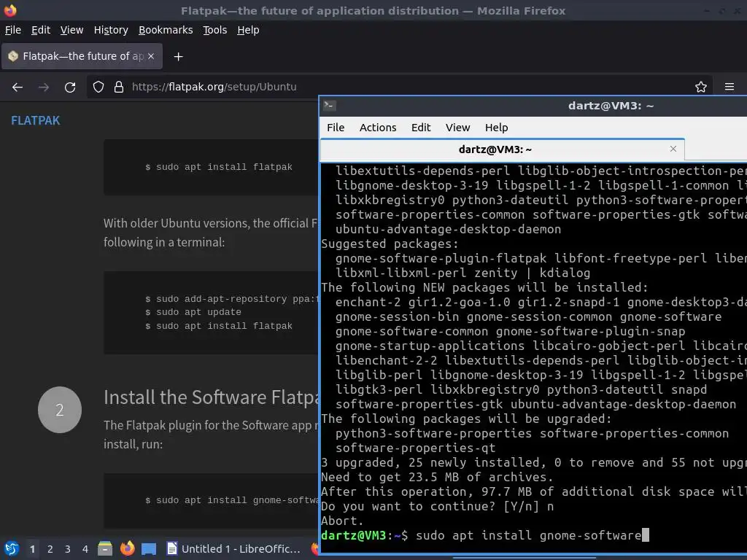Screen dimensions: 747x560
Task: Launch Firefox from the panel quick launch
Action: point(127,549)
